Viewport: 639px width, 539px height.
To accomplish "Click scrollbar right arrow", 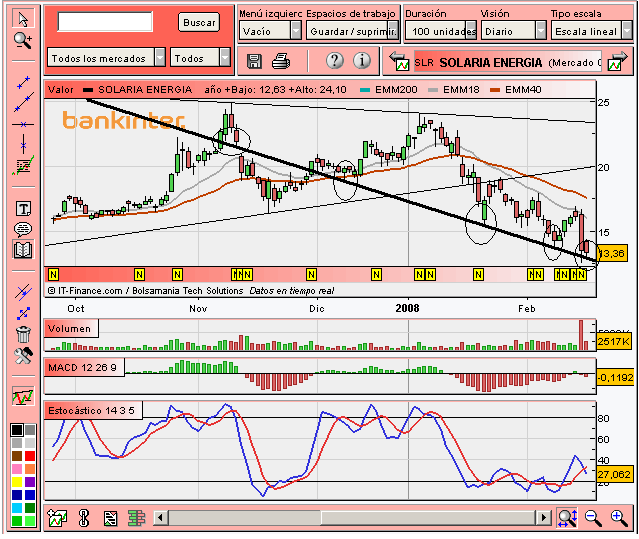I will tap(543, 518).
